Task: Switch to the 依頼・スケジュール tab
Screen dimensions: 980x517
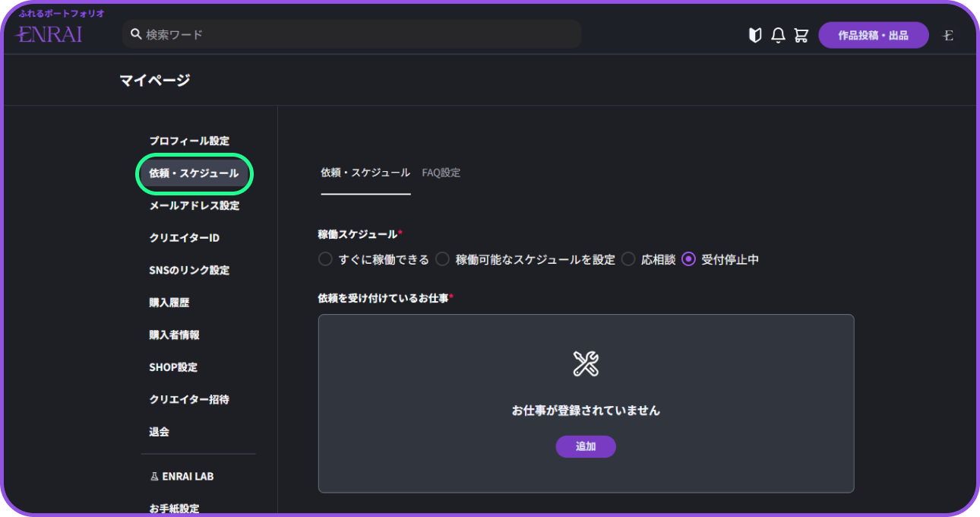Action: coord(365,173)
